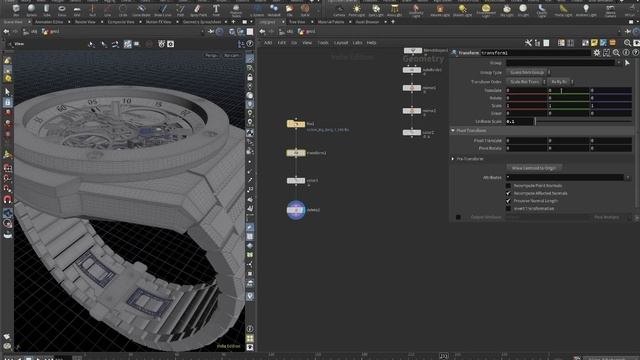Select the delete2 node with display flag
This screenshot has width=640, height=360.
point(296,210)
